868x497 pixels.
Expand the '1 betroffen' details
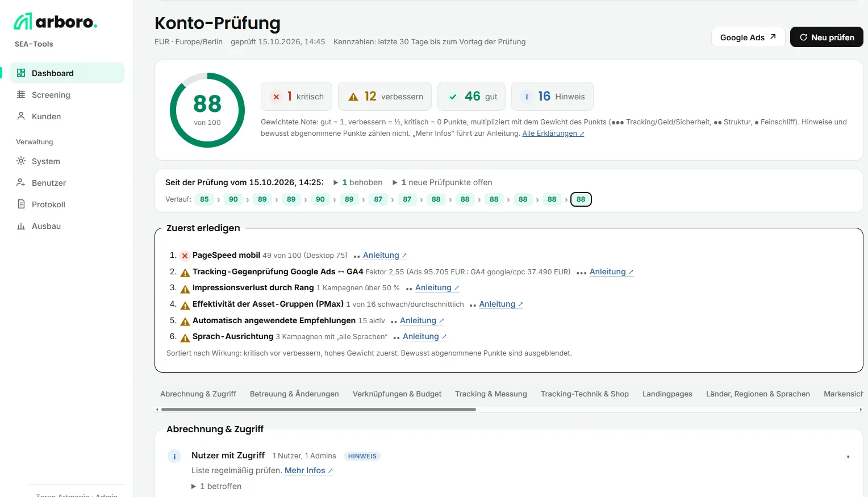coord(216,486)
